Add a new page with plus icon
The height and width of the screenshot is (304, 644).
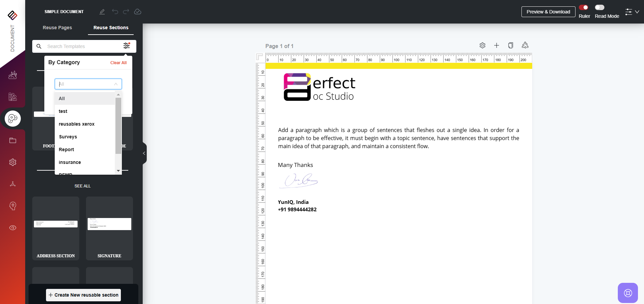point(496,45)
